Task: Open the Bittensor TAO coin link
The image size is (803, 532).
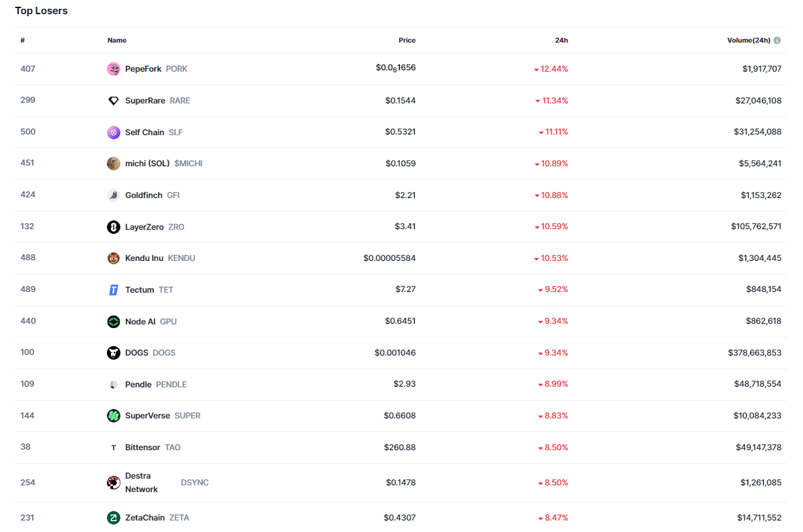Action: point(143,448)
